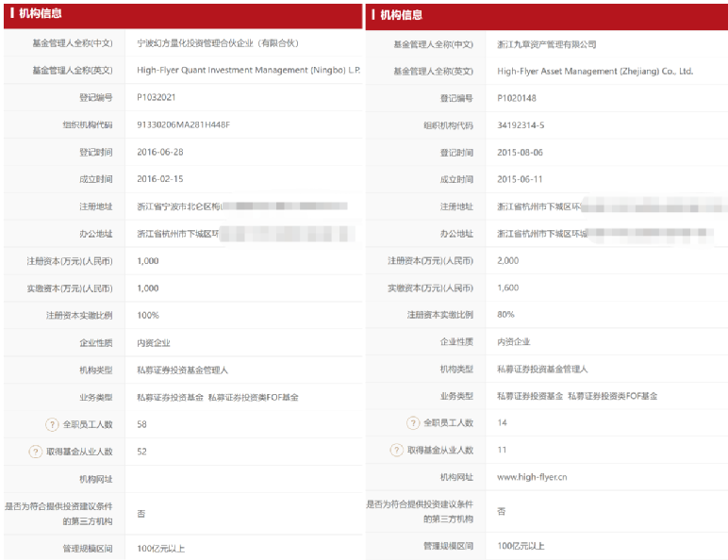Click left value 否 for third-party advisor
This screenshot has height=560, width=728.
click(x=141, y=514)
